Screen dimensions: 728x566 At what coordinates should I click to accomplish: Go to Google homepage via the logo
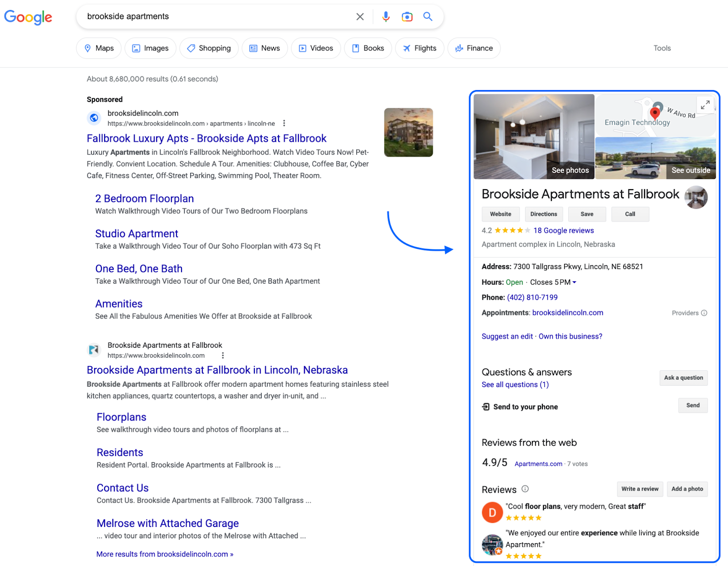coord(28,17)
